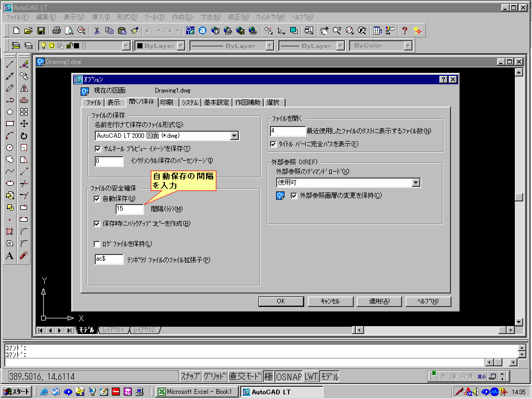Image resolution: width=532 pixels, height=399 pixels.
Task: Click the drawing window vertical scrollbar thumb
Action: click(519, 197)
